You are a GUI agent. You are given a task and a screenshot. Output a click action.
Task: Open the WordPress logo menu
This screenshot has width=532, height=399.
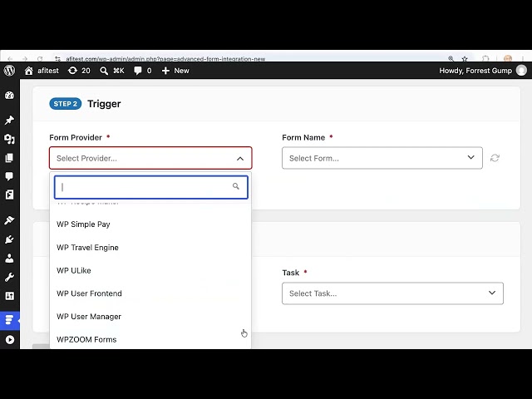tap(9, 71)
